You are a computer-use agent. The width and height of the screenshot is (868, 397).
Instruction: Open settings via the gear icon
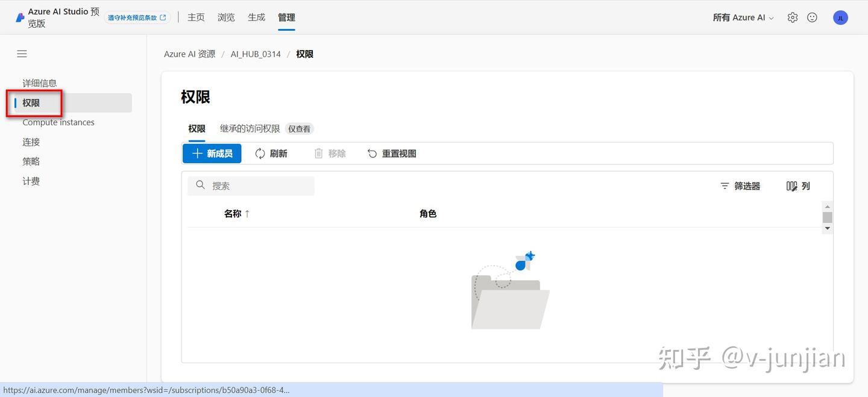[x=793, y=17]
